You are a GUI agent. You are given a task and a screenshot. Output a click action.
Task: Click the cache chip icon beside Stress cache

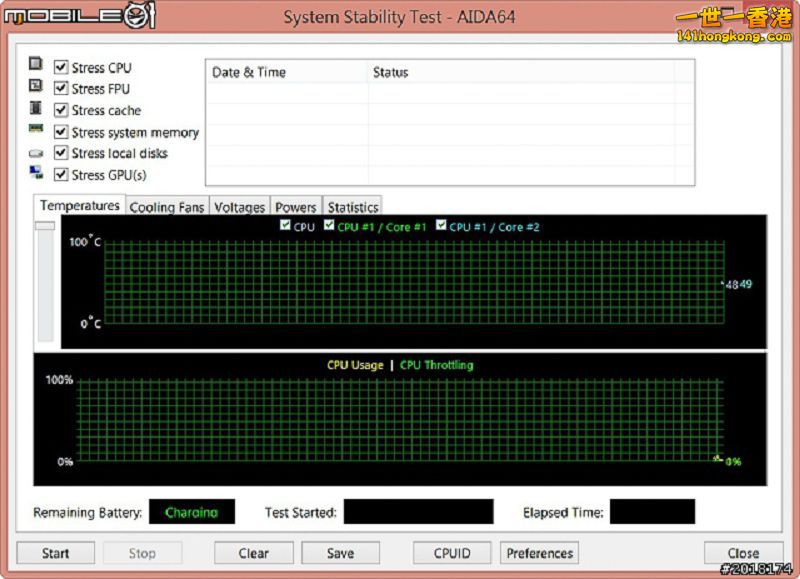pos(36,108)
